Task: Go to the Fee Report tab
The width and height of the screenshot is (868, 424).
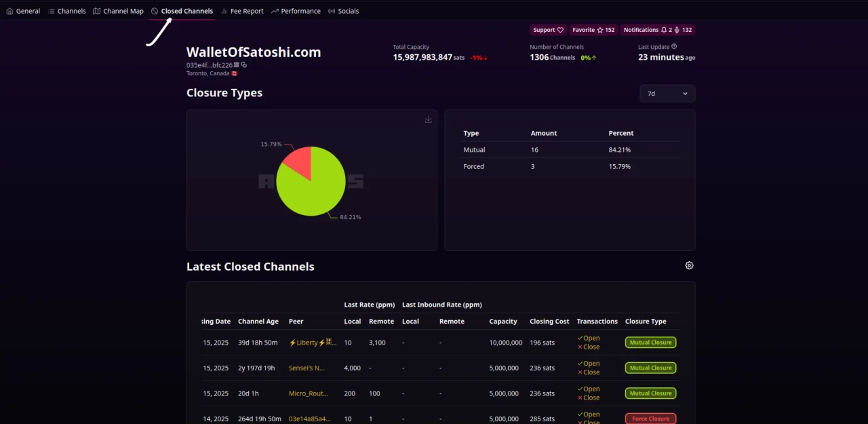Action: tap(242, 11)
